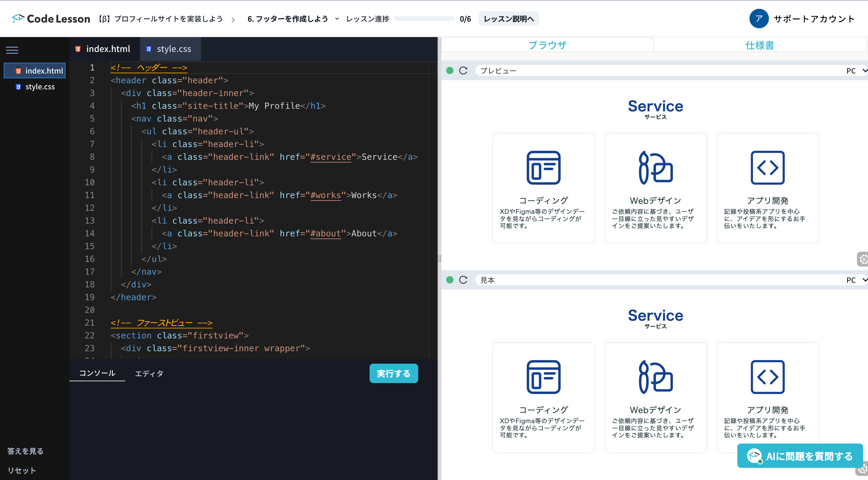Open the サポートアカウント avatar menu

(759, 19)
